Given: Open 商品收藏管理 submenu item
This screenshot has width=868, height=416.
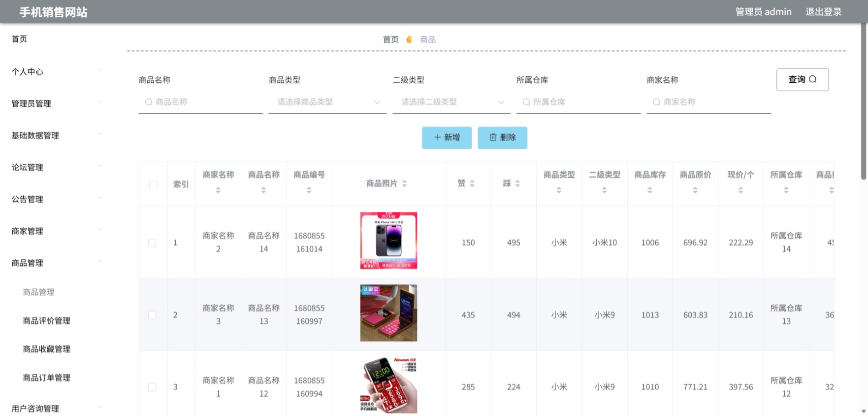Looking at the screenshot, I should point(47,349).
